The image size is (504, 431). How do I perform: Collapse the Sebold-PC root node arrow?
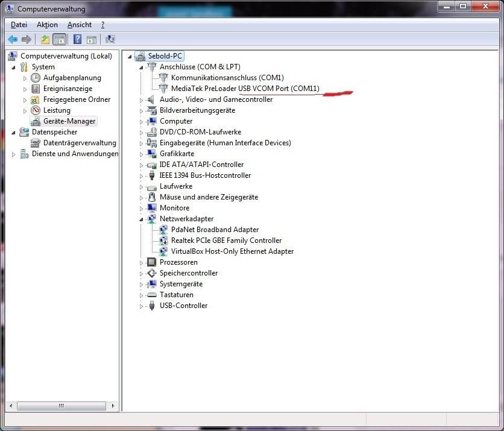tap(130, 57)
